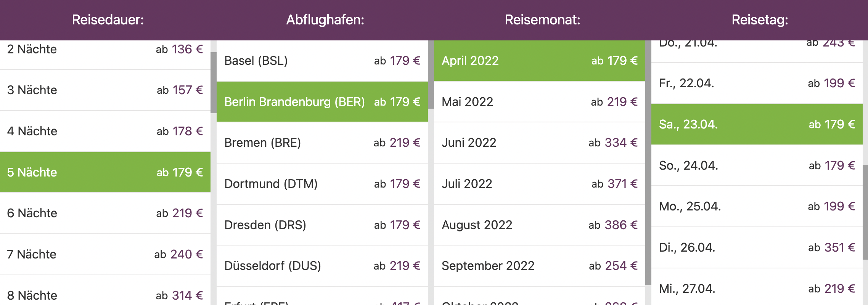
Task: Choose Düsseldorf (DUS) airport
Action: click(x=322, y=266)
